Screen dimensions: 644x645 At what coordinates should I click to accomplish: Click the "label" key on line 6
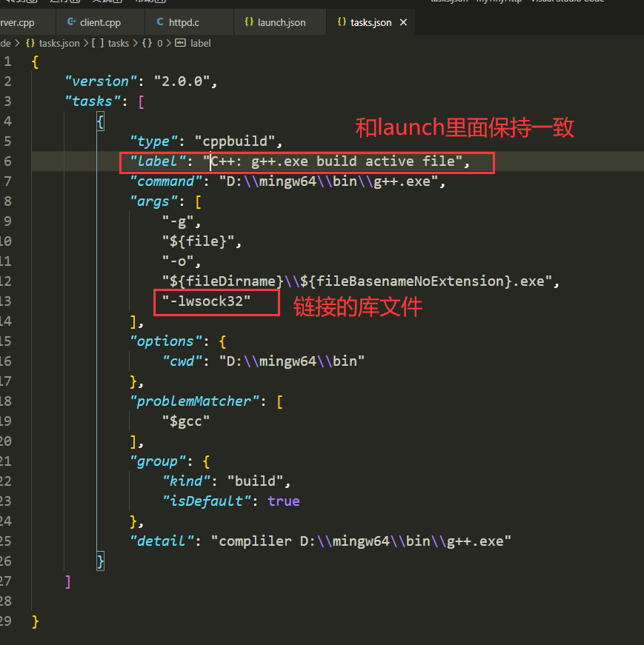click(158, 161)
